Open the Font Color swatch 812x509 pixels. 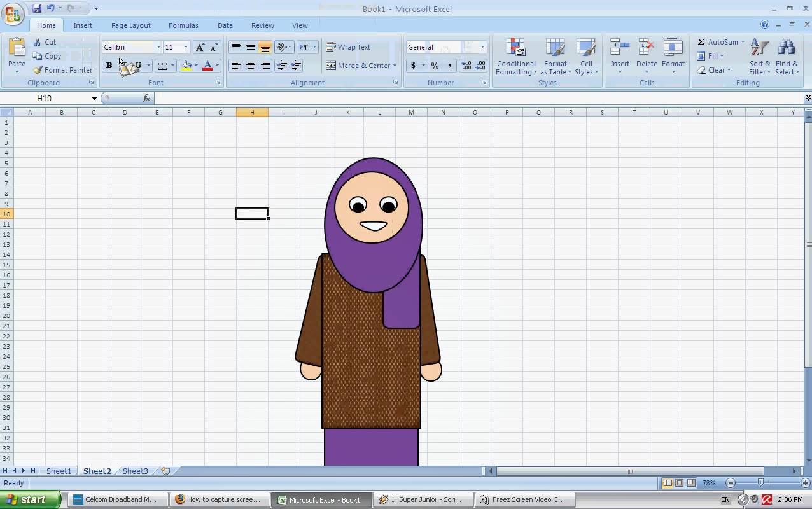pos(207,65)
